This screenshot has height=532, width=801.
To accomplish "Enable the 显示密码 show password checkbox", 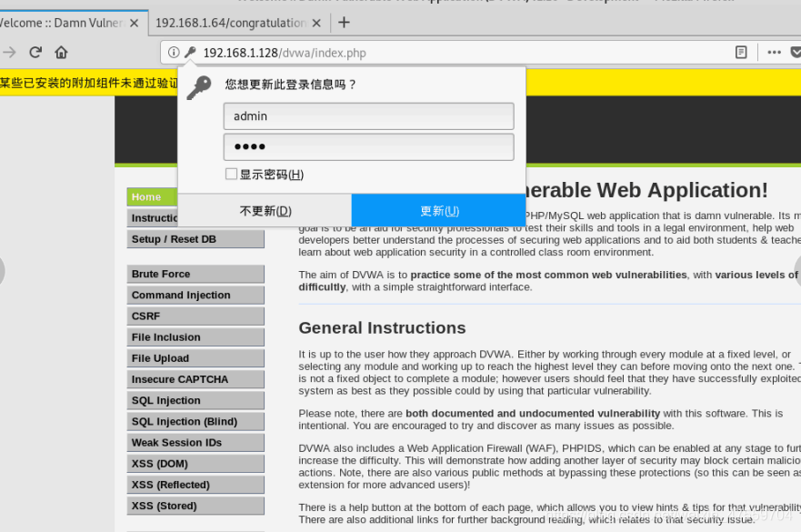I will click(x=231, y=175).
